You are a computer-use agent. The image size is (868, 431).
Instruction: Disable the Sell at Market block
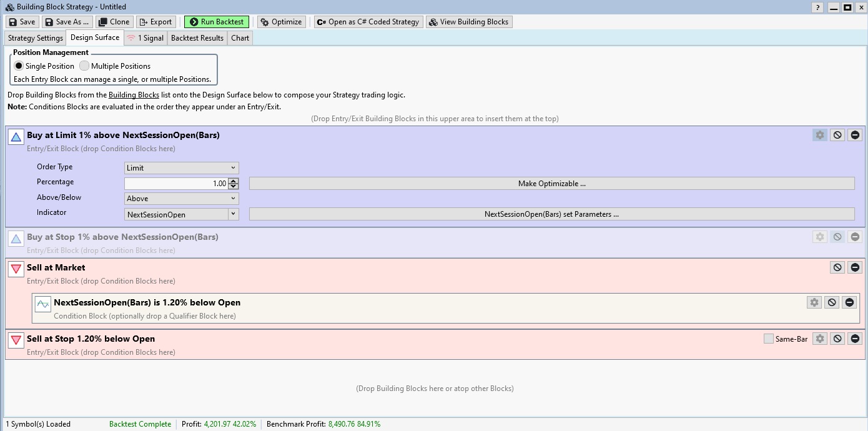click(837, 267)
